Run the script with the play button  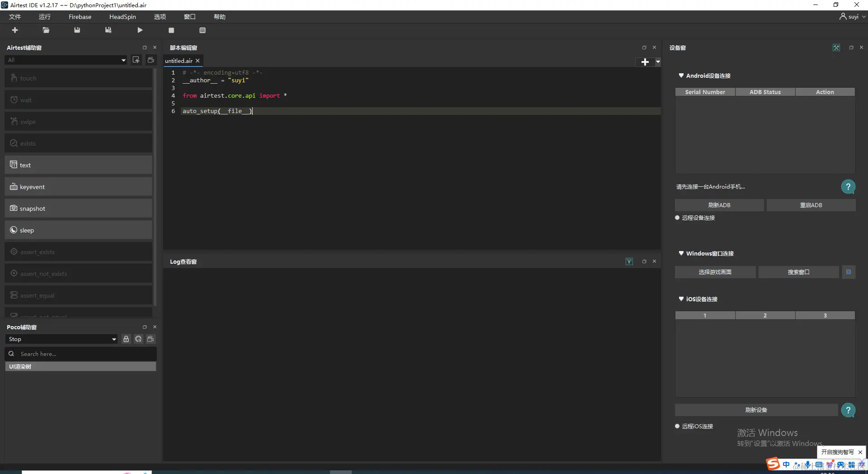pos(140,30)
